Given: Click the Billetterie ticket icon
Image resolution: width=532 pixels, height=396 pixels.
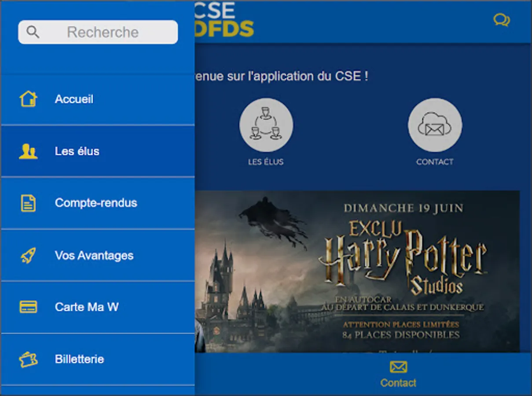Looking at the screenshot, I should click(x=28, y=359).
